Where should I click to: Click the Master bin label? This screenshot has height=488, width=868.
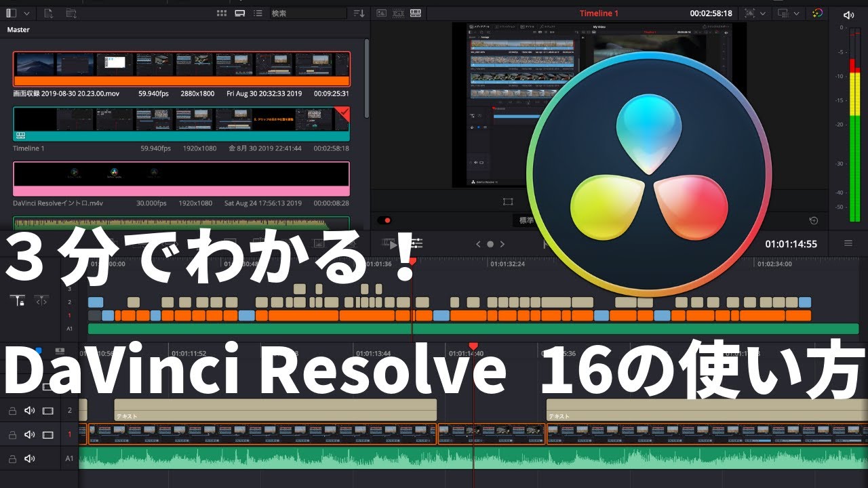[18, 30]
